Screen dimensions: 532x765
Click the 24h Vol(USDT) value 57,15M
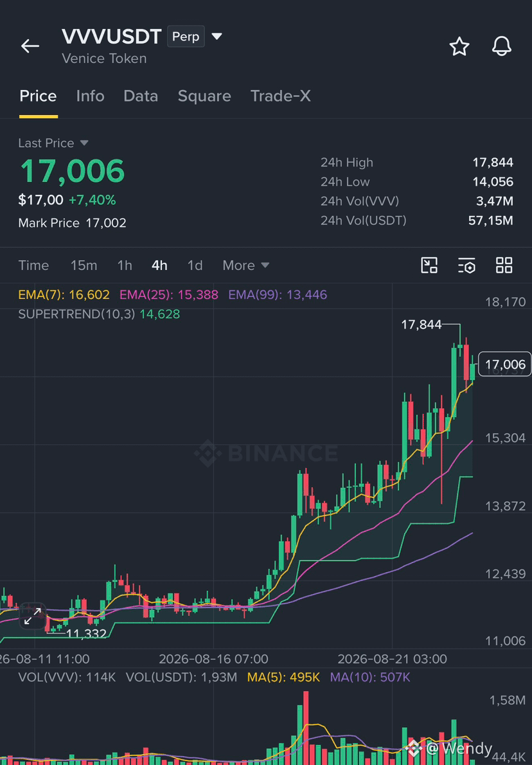point(490,221)
